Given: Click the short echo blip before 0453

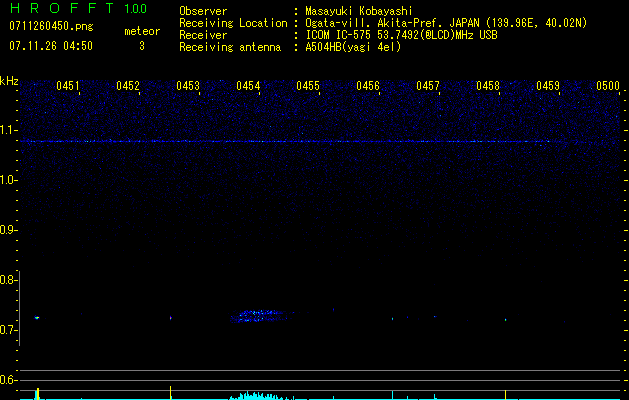Looking at the screenshot, I should 170,318.
